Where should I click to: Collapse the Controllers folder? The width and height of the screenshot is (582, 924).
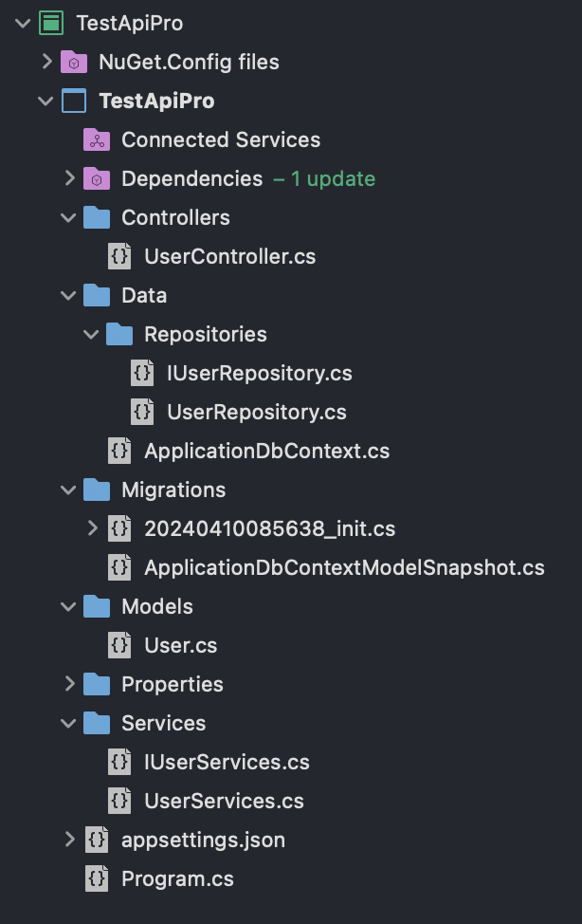[68, 217]
